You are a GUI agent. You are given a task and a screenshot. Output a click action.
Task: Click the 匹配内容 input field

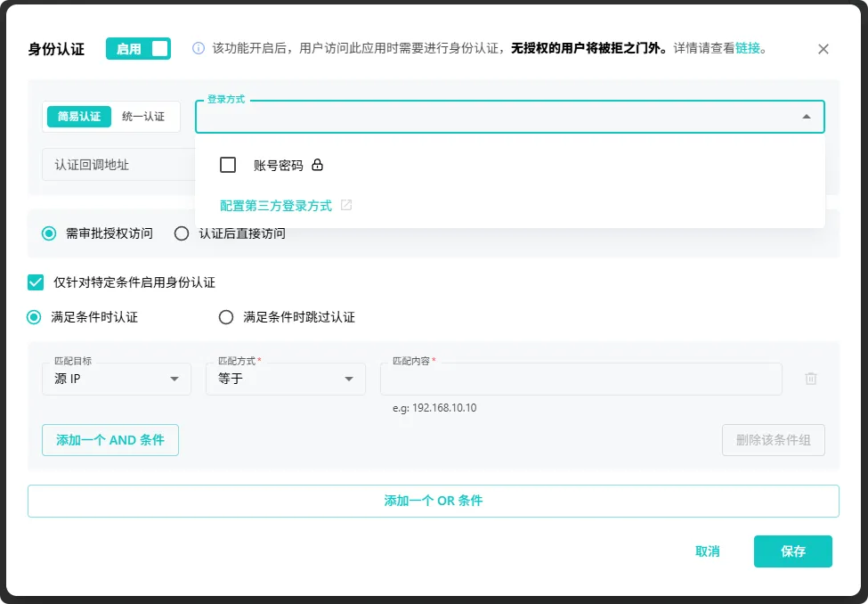(580, 379)
